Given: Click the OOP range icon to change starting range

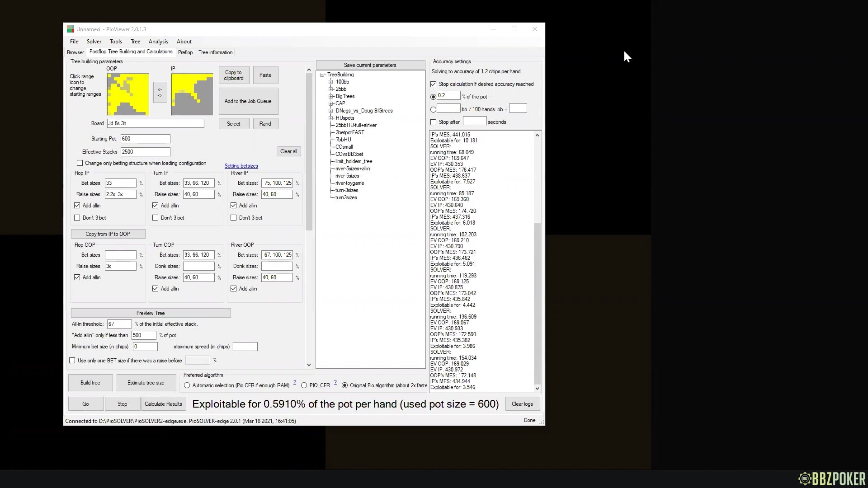Looking at the screenshot, I should click(x=127, y=94).
